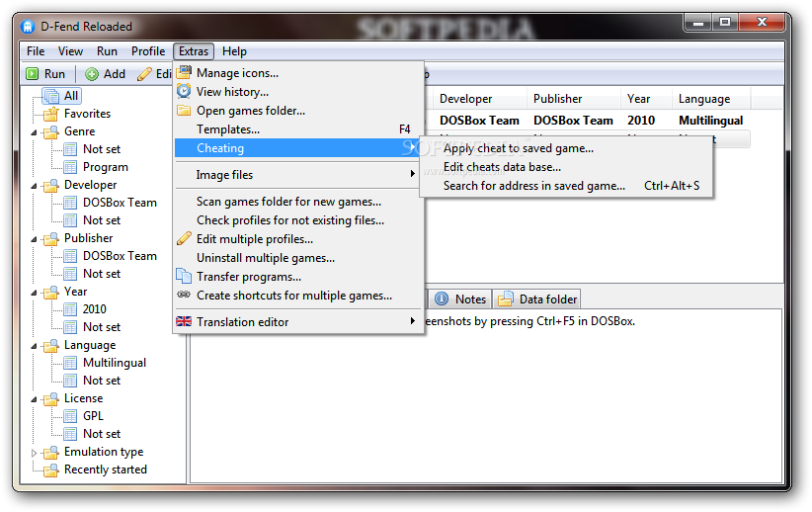Viewport: 812px width, 512px height.
Task: Click the Publisher folder icon in tree
Action: tap(50, 238)
